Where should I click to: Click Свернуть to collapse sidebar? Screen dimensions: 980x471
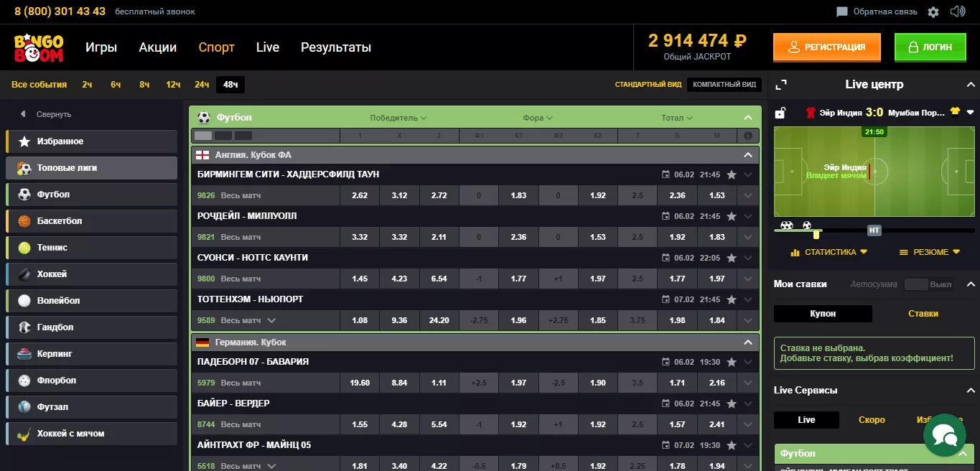click(45, 114)
